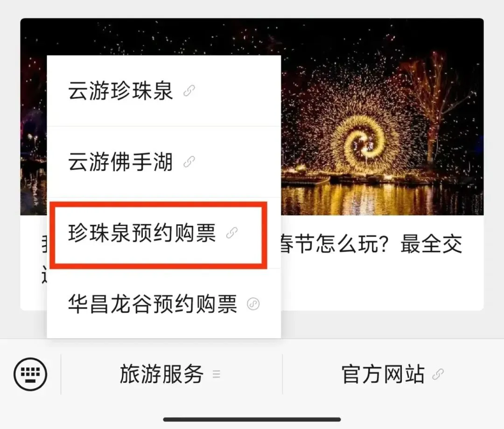Open the 旅游服务 bottom menu
The width and height of the screenshot is (504, 429).
[171, 374]
